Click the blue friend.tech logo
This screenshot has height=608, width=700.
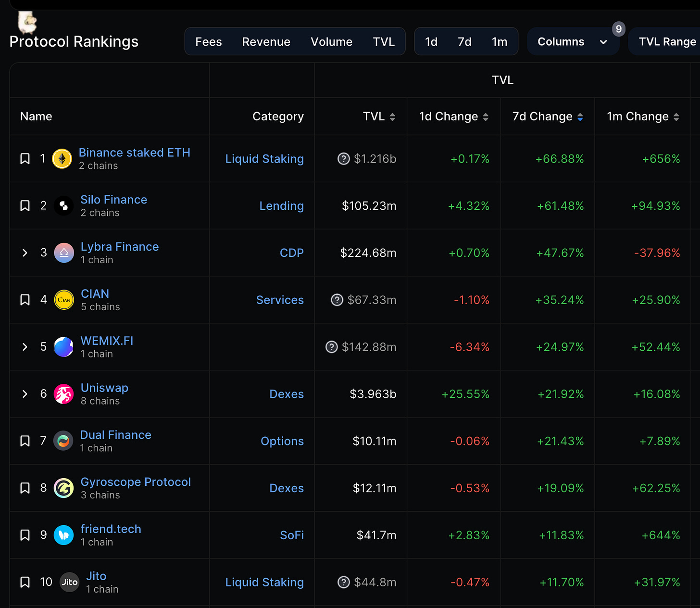(63, 535)
